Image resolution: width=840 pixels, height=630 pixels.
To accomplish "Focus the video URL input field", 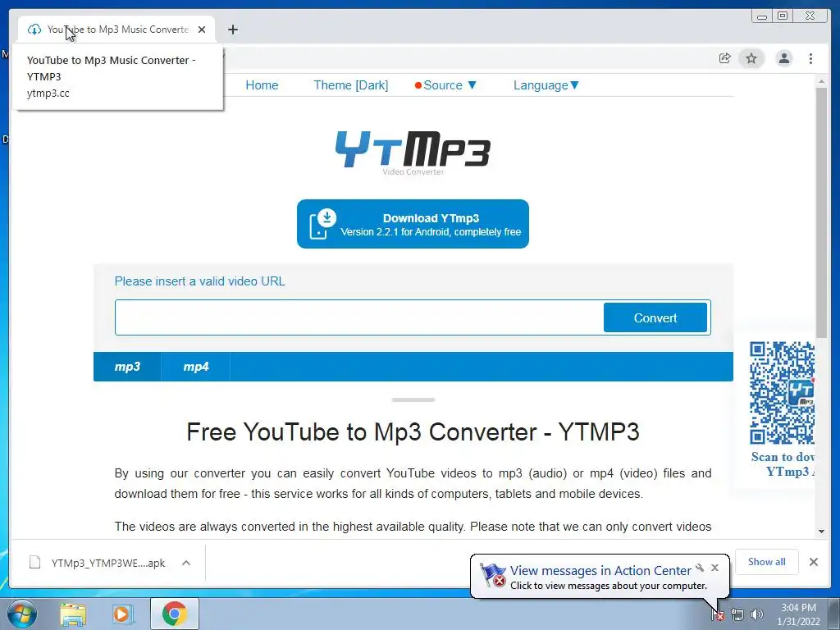I will click(x=359, y=317).
